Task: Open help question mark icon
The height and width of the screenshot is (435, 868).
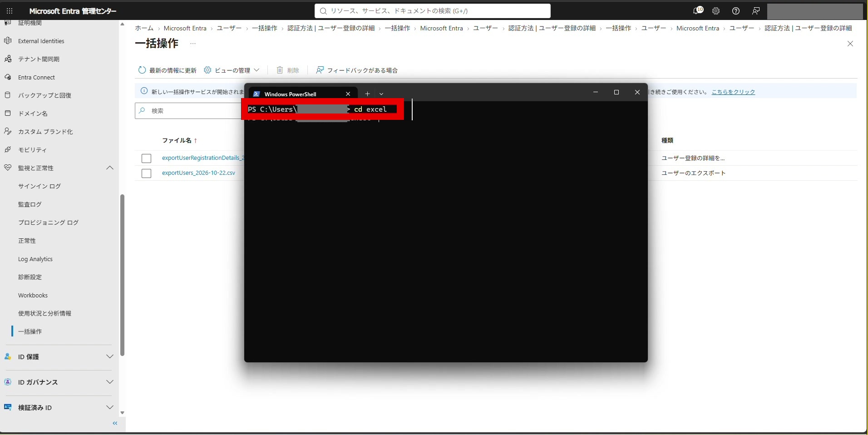Action: [x=736, y=11]
